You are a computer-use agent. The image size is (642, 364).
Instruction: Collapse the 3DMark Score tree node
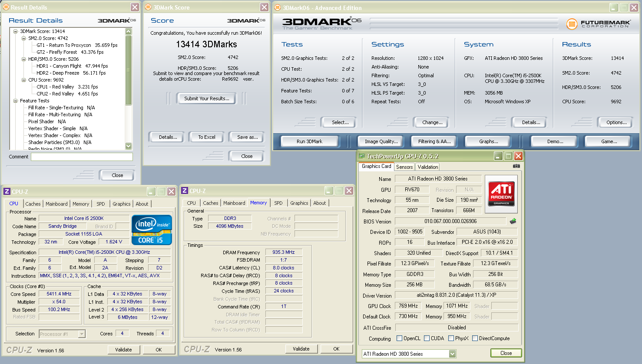(16, 31)
